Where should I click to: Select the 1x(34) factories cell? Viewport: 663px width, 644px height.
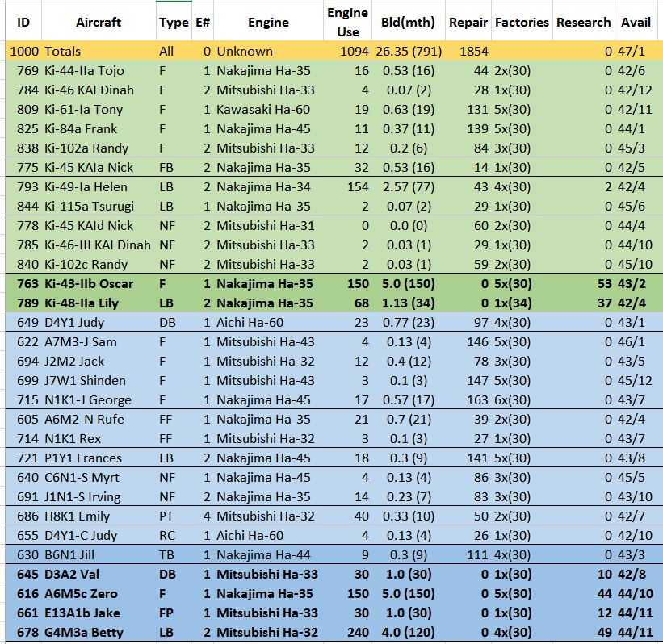coord(522,303)
